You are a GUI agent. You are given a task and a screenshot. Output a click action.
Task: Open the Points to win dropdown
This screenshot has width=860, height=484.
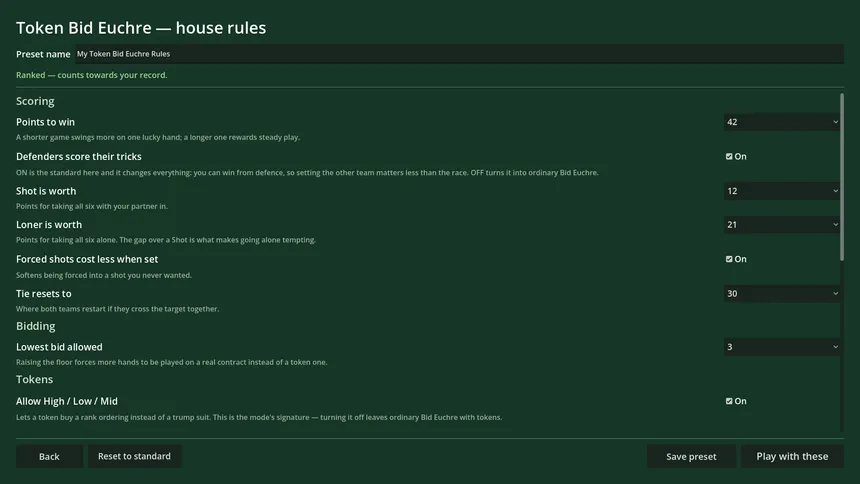tap(782, 122)
